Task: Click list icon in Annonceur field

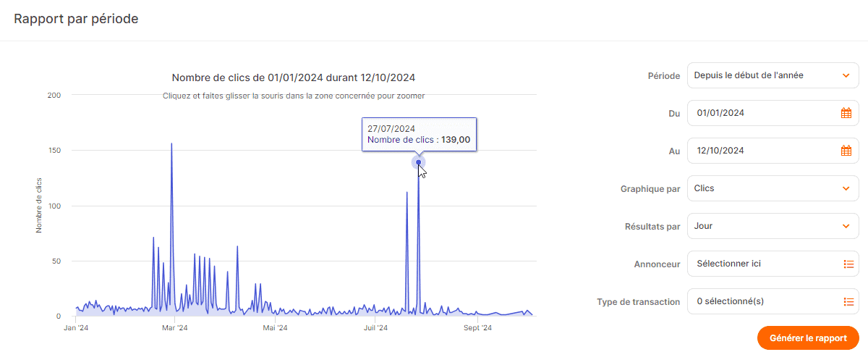Action: point(848,264)
